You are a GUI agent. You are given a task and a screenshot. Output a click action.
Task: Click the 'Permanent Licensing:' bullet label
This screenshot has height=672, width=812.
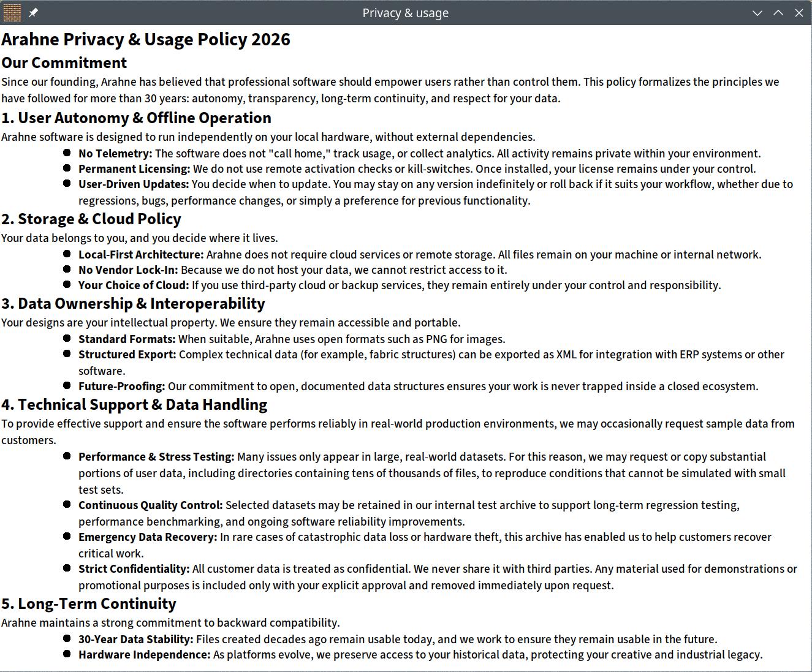[134, 169]
